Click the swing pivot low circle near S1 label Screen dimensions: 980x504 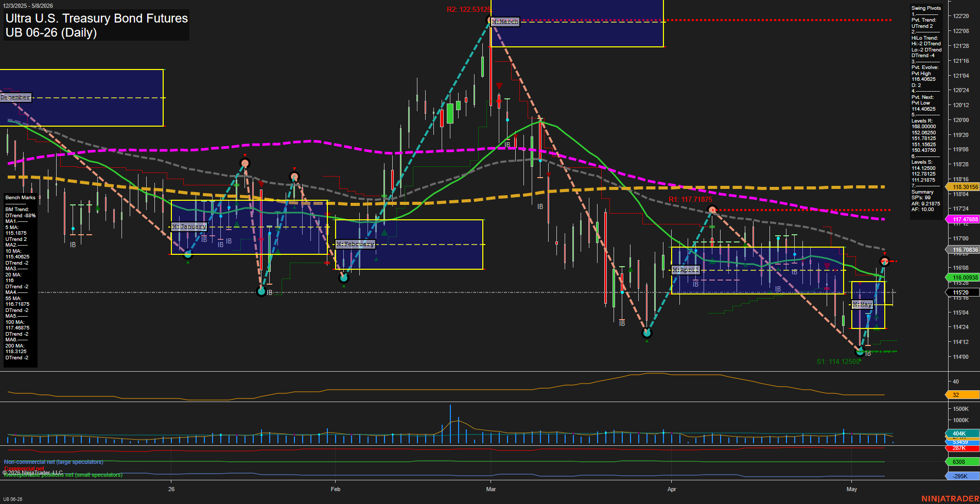[x=860, y=352]
